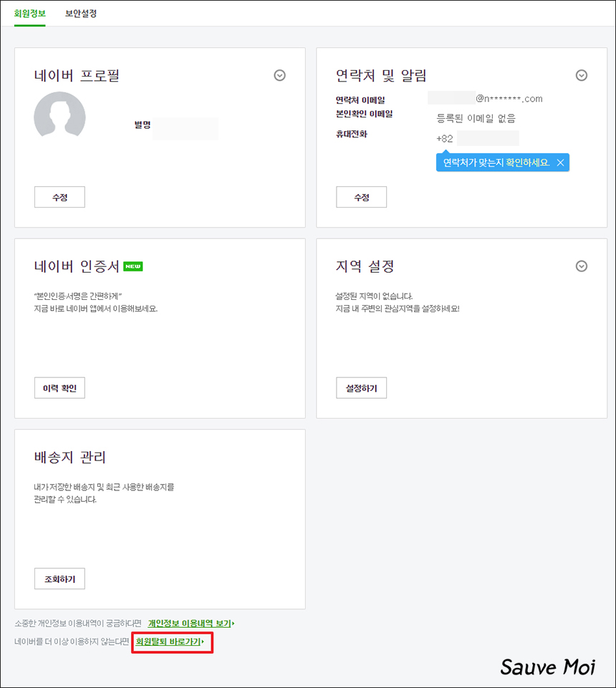Click the 네이버 인증서 heading
Image resolution: width=616 pixels, height=688 pixels.
(77, 266)
